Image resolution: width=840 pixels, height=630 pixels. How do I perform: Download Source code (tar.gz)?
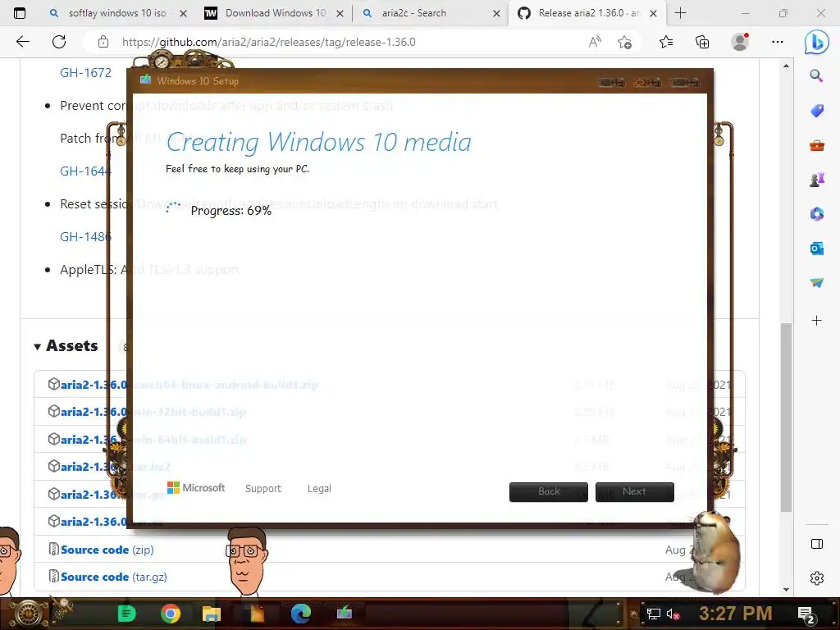point(113,577)
